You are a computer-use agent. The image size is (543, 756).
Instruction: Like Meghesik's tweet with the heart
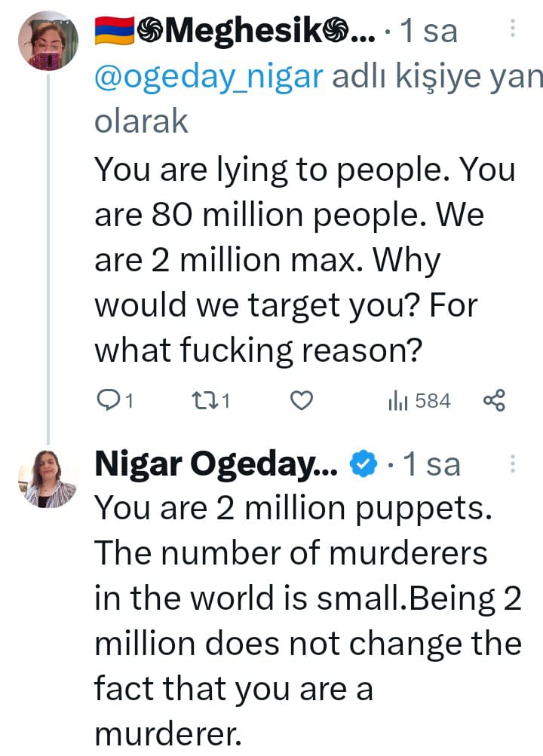[302, 401]
